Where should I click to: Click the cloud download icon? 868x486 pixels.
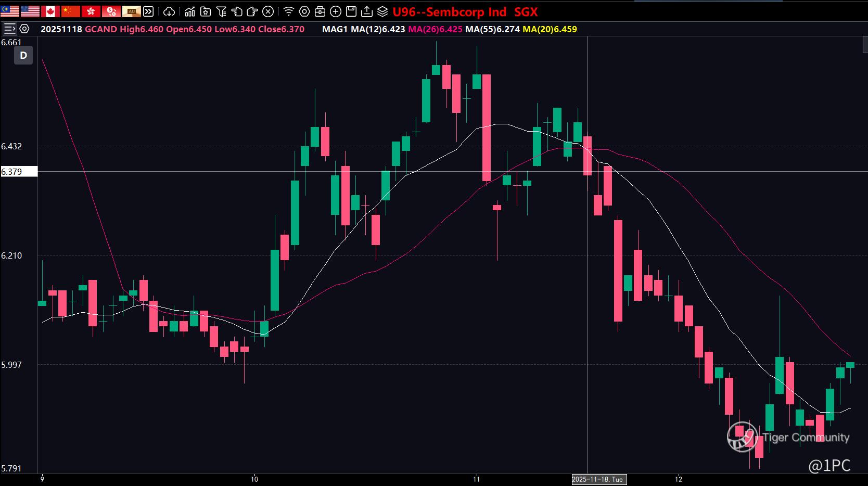(169, 11)
